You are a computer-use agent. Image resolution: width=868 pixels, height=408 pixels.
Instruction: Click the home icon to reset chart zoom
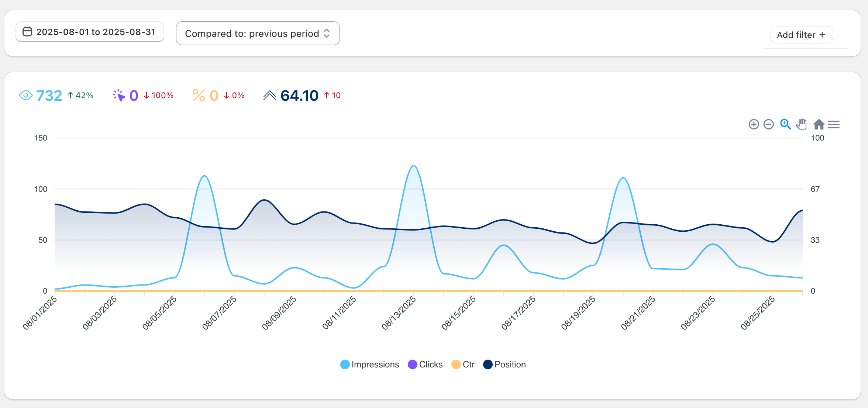[819, 124]
